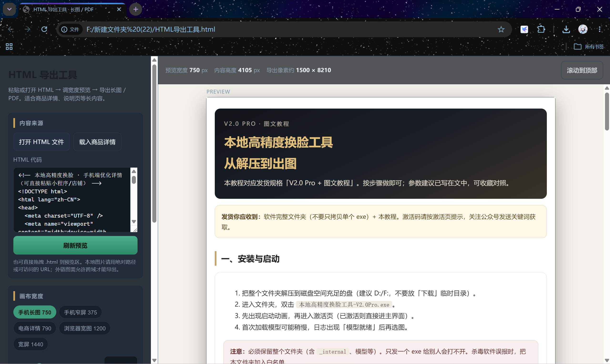
Task: Click sidebar scrollbar up arrow
Action: tap(154, 60)
